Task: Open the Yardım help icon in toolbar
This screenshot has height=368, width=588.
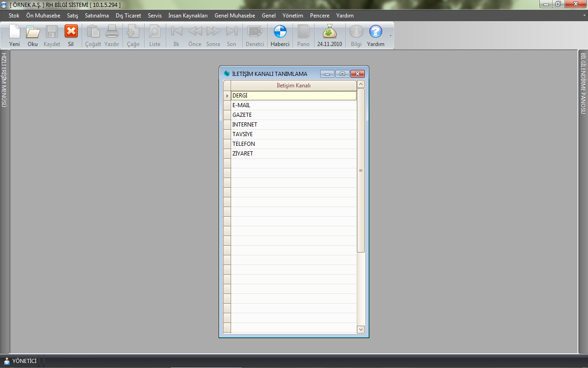Action: 376,32
